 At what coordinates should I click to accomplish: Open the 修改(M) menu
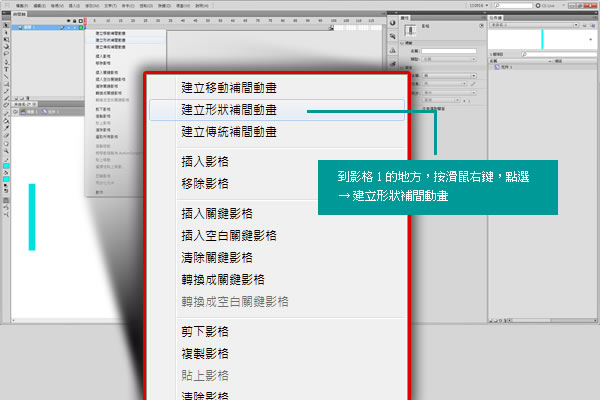[x=92, y=6]
